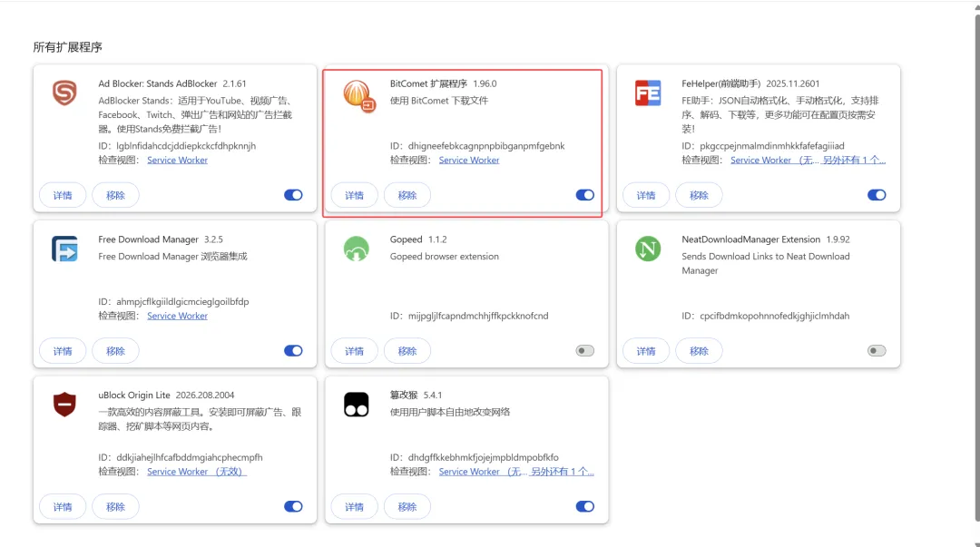Open 详情 for FeHelper
The image size is (980, 547).
646,195
